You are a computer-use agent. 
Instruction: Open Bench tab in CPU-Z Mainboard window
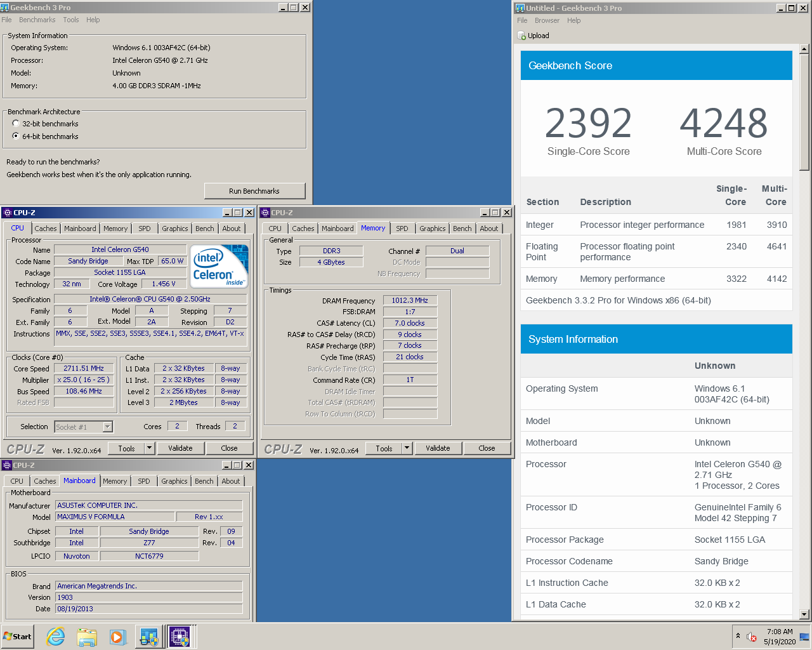[x=204, y=481]
